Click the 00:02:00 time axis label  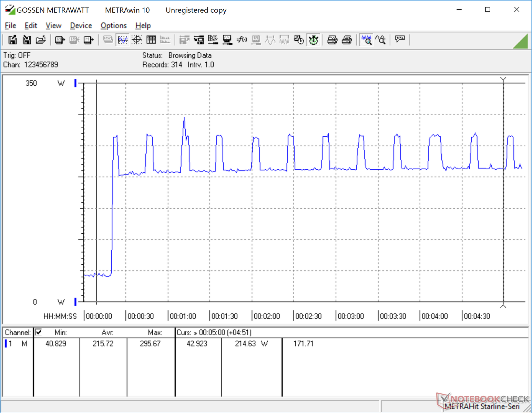(x=267, y=316)
